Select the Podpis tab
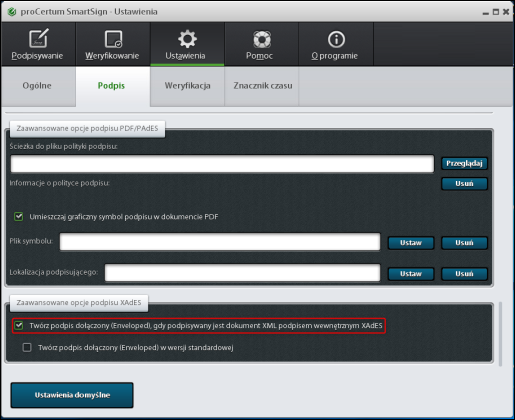The height and width of the screenshot is (420, 515). coord(113,86)
